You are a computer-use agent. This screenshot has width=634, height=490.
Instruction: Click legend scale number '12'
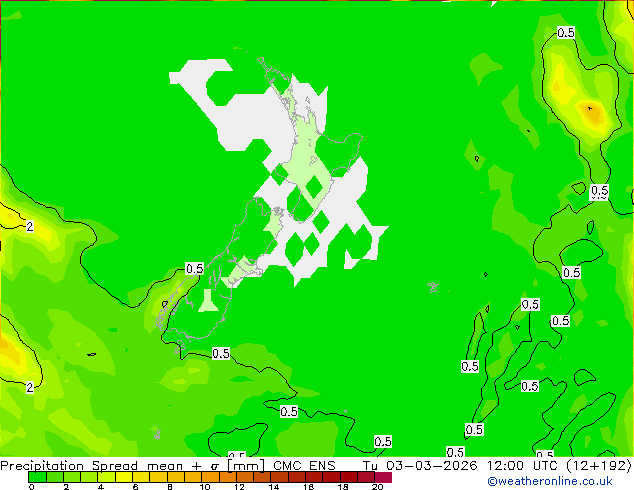tap(239, 487)
